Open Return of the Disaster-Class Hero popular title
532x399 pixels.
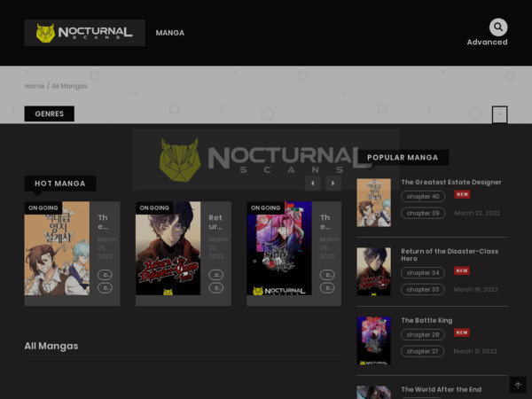450,254
